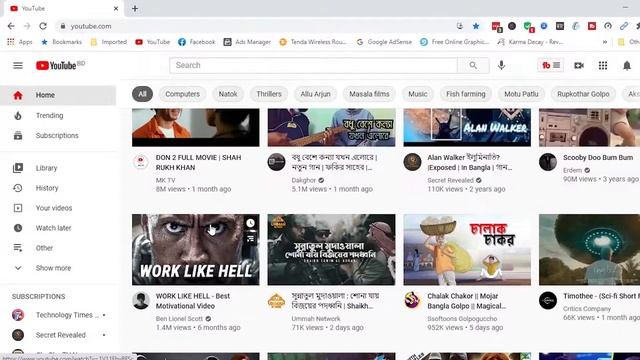
Task: Open a new browser tab
Action: 135,9
